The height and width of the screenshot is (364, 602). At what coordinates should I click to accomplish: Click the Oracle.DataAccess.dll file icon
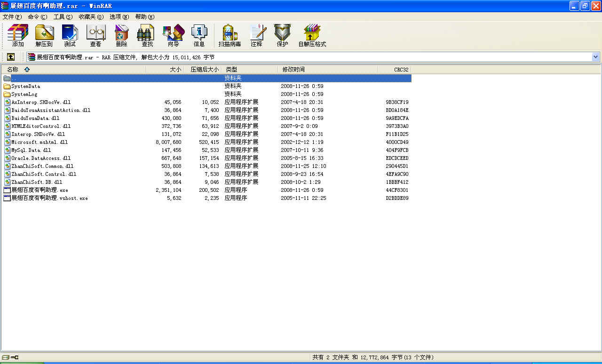point(7,158)
